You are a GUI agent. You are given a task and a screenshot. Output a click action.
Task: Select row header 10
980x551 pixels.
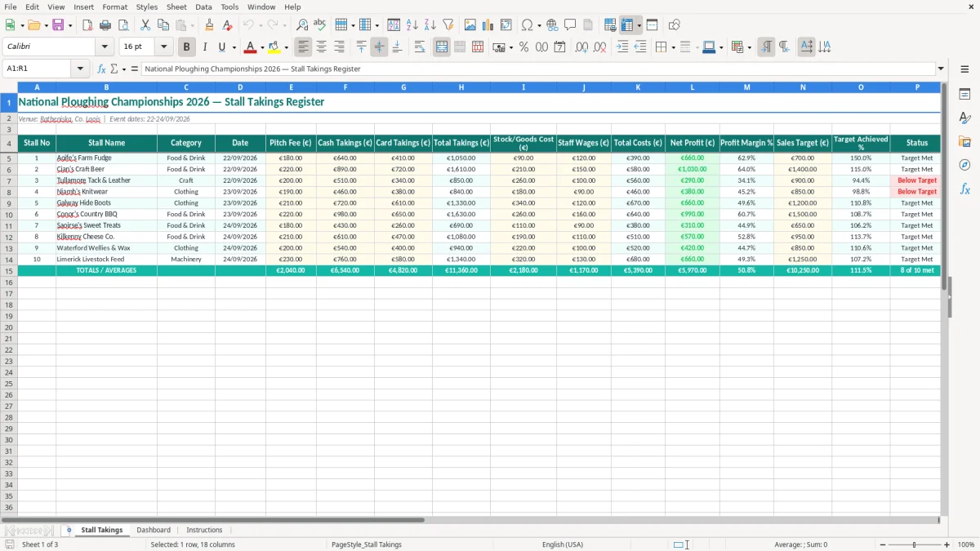9,215
